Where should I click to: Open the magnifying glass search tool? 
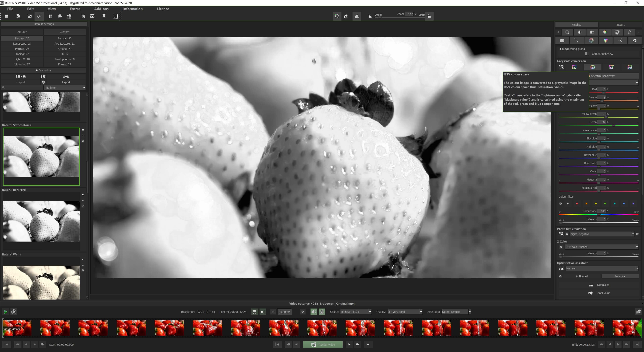point(567,32)
